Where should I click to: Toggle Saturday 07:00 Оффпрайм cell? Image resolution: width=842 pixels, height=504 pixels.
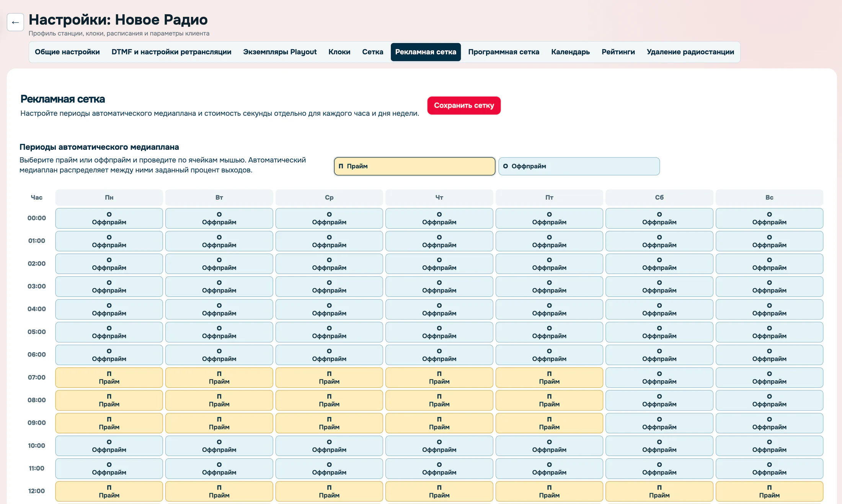click(x=659, y=378)
